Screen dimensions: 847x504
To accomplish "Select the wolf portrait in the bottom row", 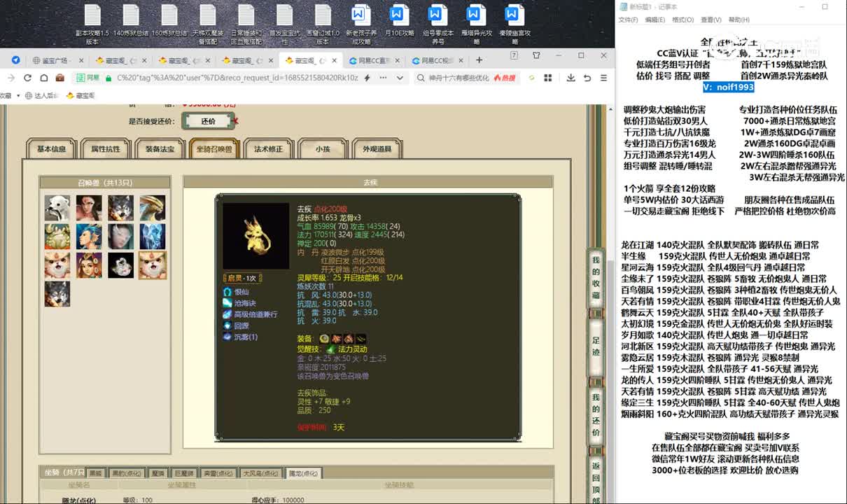I will coord(57,294).
